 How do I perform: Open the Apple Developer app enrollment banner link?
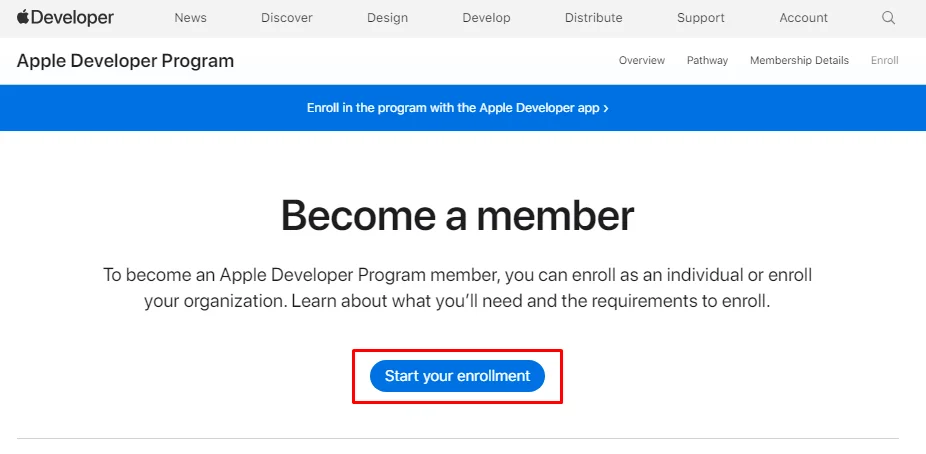(458, 108)
